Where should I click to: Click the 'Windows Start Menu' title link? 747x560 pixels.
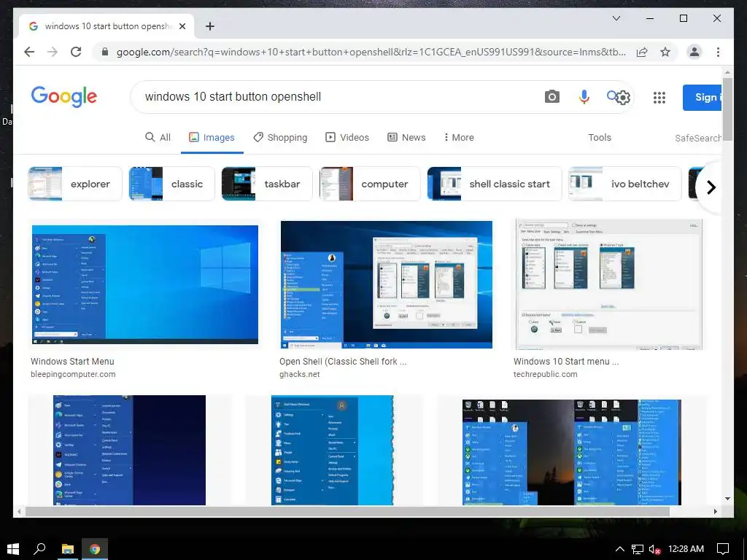coord(72,362)
